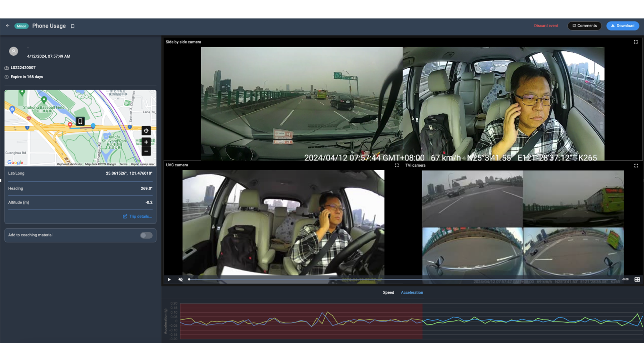Click the Phone Usage title
This screenshot has width=644, height=362.
pyautogui.click(x=49, y=26)
